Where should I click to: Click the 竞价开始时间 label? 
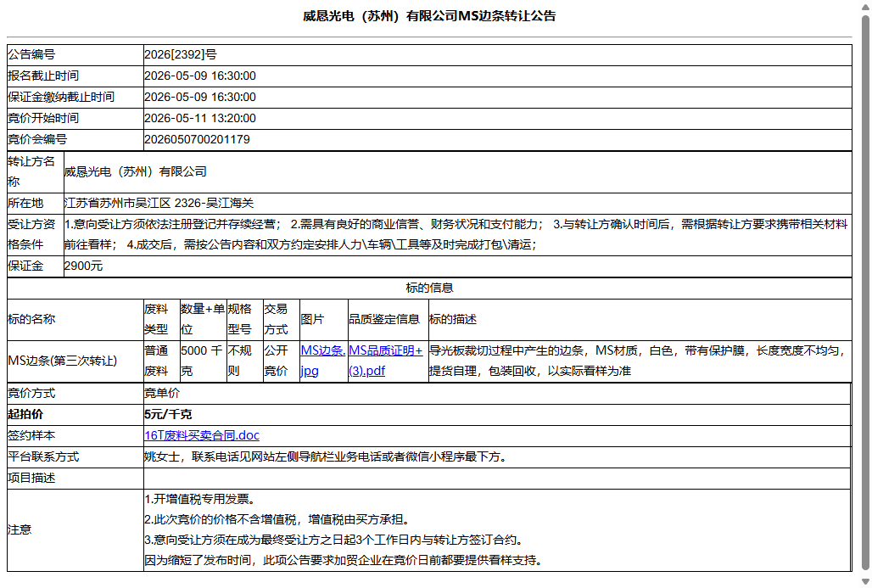(42, 118)
